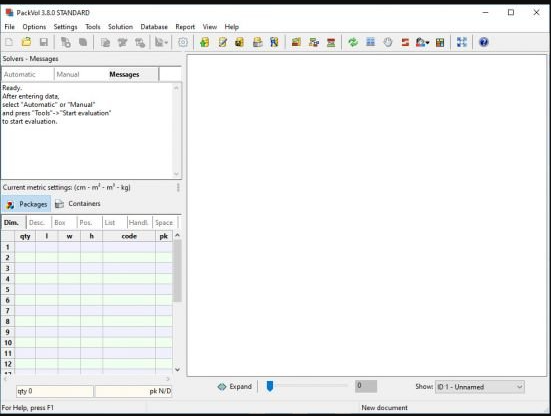The width and height of the screenshot is (551, 416).
Task: Click the 'pk' column header
Action: (x=164, y=236)
